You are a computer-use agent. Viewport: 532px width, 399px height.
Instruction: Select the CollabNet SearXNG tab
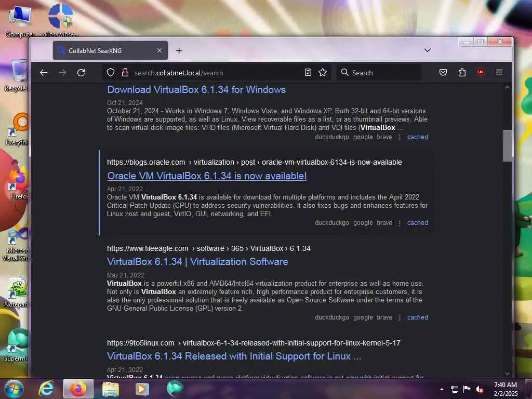(x=110, y=50)
